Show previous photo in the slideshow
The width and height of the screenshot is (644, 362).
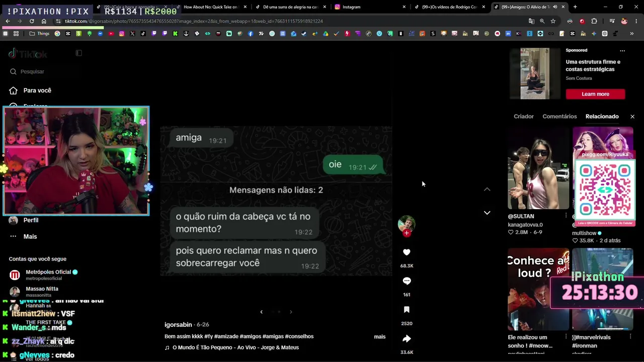click(261, 312)
